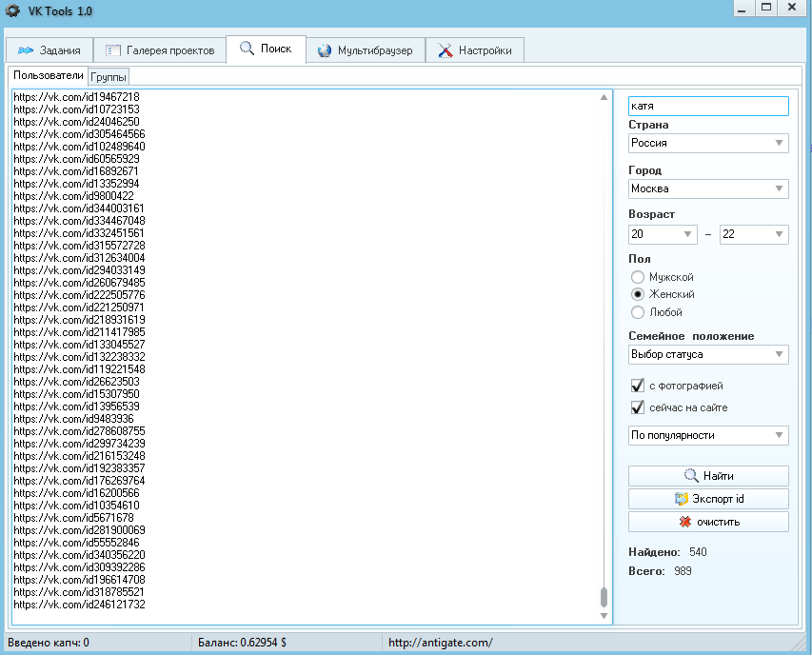This screenshot has width=812, height=655.
Task: Open the Город dropdown showing Москва
Action: point(708,189)
